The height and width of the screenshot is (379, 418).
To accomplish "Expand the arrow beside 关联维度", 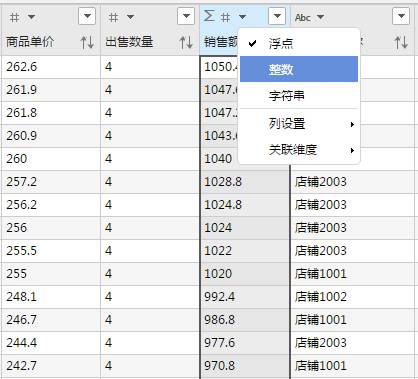I will coord(352,150).
